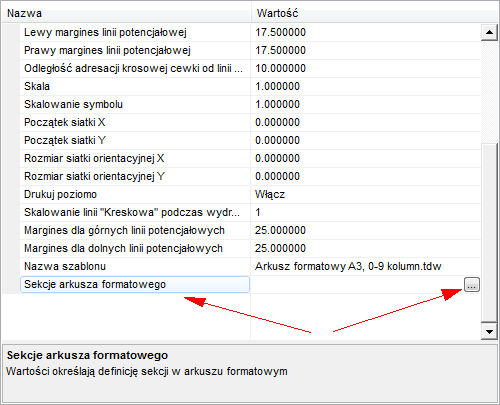Edit the Początek siatki X value
500x405 pixels.
coord(366,123)
